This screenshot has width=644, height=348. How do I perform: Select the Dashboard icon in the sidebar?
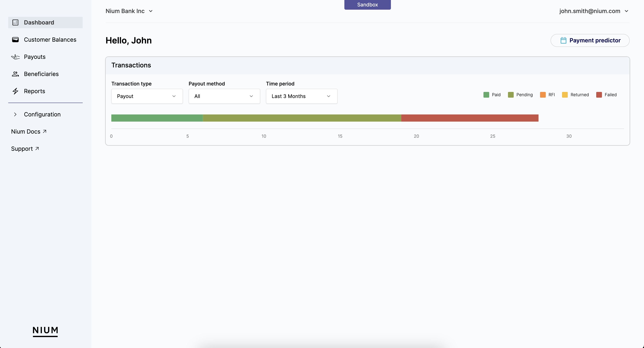coord(15,23)
